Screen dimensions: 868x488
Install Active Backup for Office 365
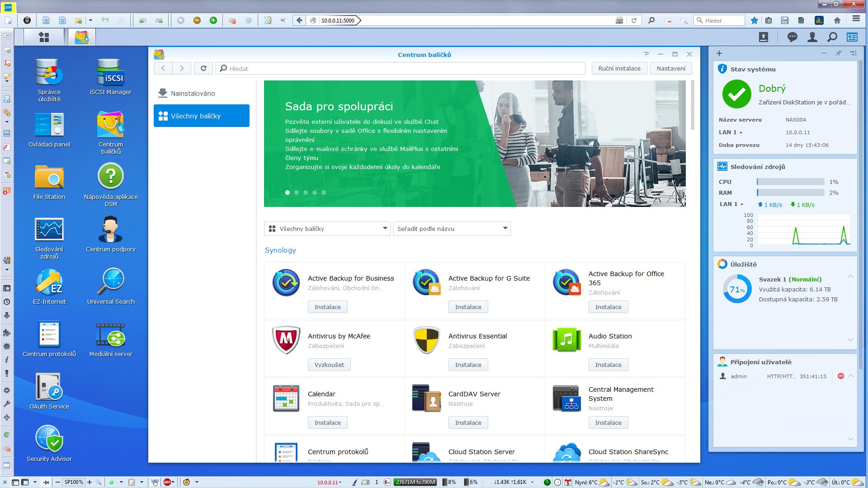(608, 307)
